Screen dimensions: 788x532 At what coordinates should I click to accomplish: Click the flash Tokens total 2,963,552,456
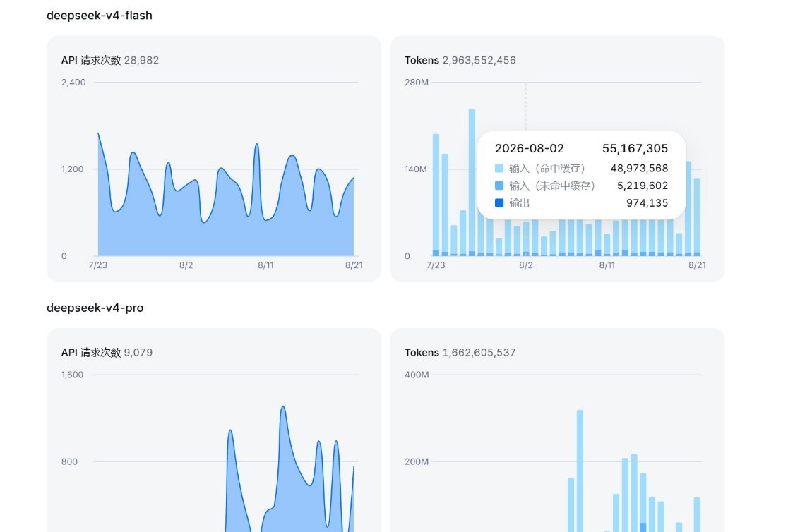pos(479,60)
